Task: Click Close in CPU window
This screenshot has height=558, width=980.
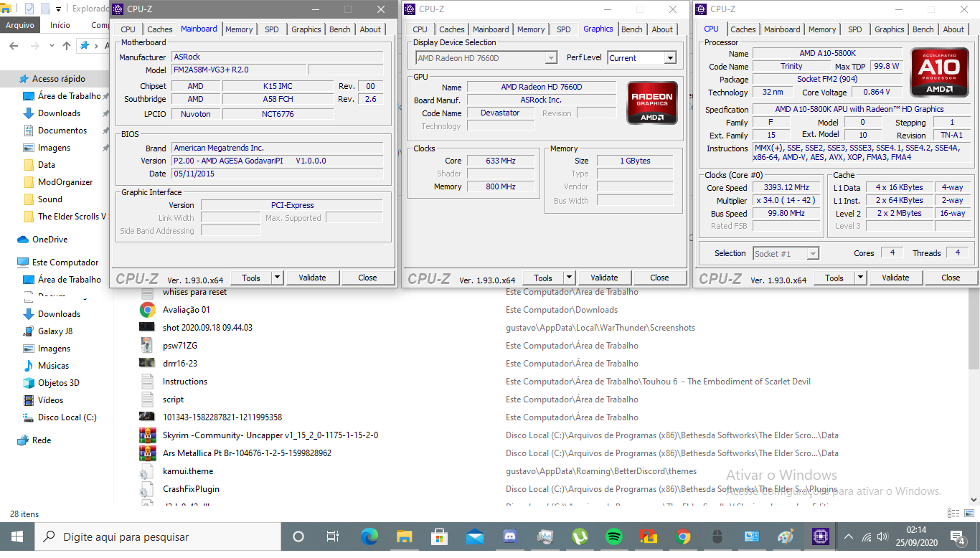Action: 951,278
